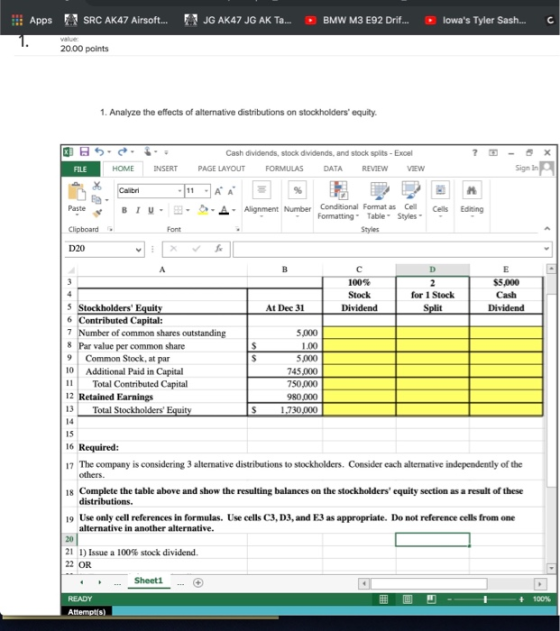Click the Sign In link
Image resolution: width=560 pixels, height=631 pixels.
527,168
